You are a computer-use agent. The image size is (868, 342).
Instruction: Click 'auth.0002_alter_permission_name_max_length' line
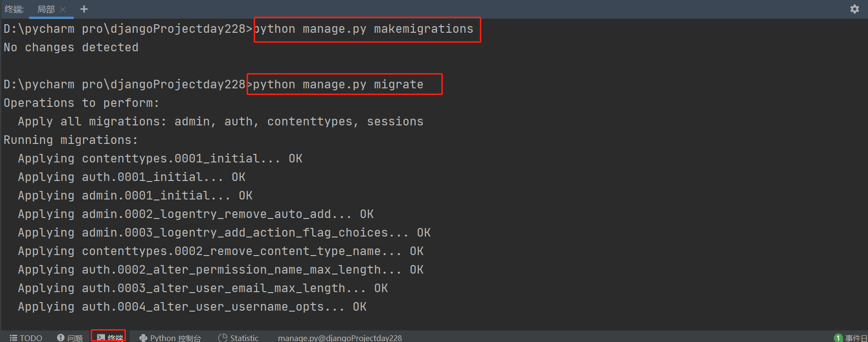pyautogui.click(x=221, y=270)
